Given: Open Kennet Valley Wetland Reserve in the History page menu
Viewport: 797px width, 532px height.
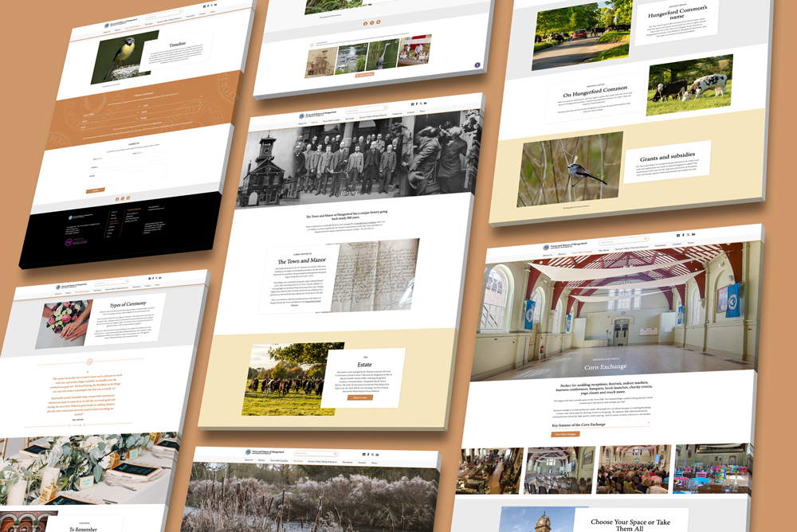Looking at the screenshot, I should (373, 115).
